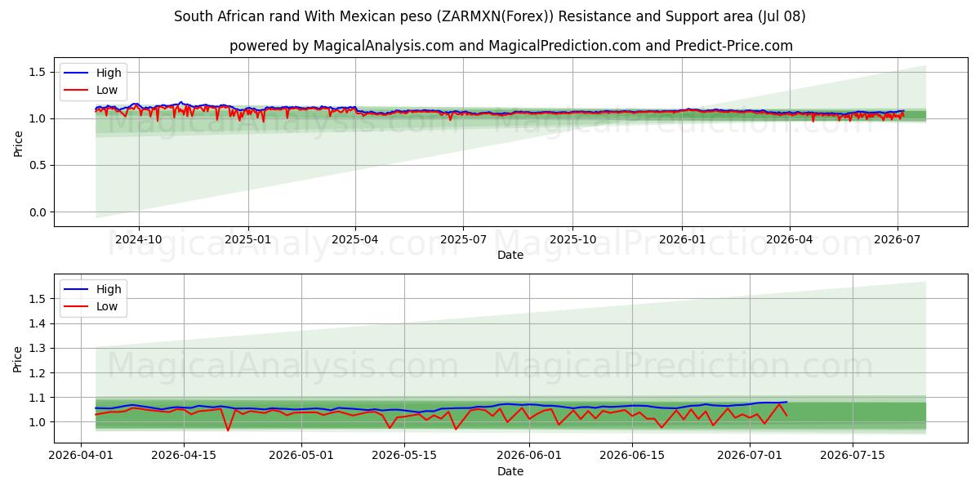Click the 1.2 y-axis tick on bottom chart
The height and width of the screenshot is (490, 980).
tap(39, 373)
